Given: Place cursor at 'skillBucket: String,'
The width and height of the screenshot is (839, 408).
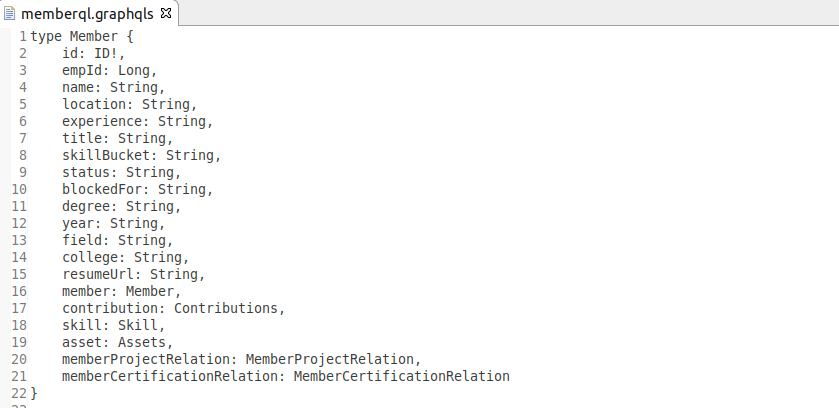Looking at the screenshot, I should point(141,155).
